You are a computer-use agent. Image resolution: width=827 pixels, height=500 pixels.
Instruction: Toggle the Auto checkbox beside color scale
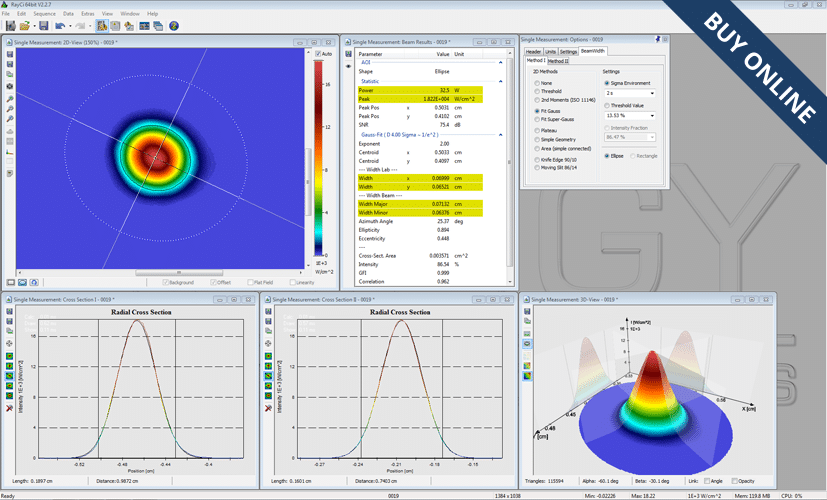click(x=318, y=53)
